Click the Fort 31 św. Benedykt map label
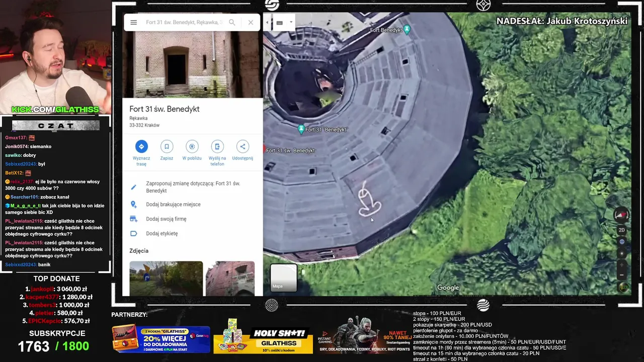 pos(290,150)
